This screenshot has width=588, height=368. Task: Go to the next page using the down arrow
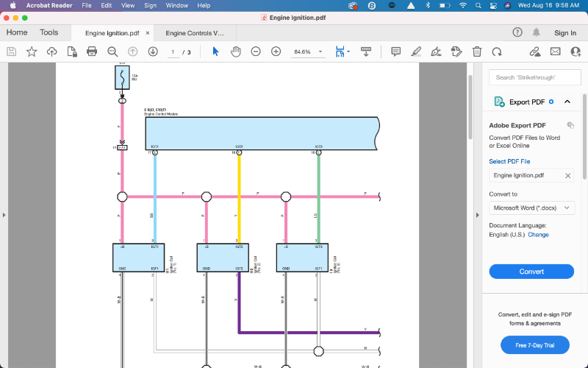153,52
